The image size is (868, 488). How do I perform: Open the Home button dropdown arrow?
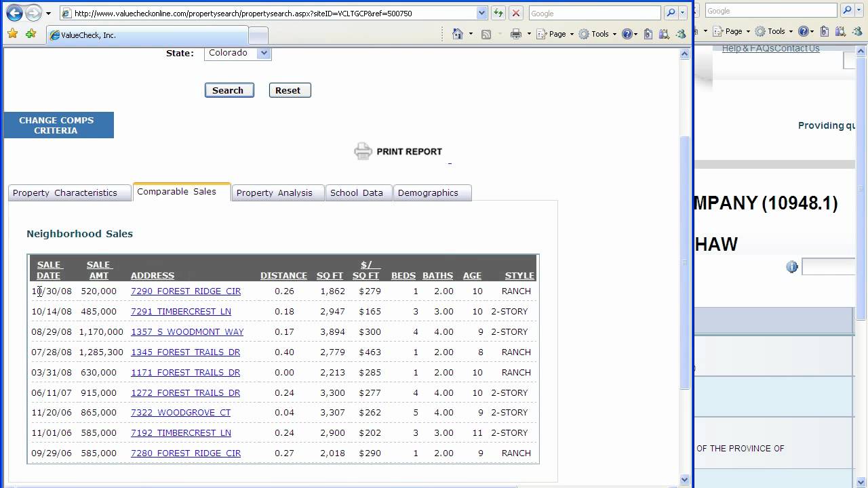[471, 34]
